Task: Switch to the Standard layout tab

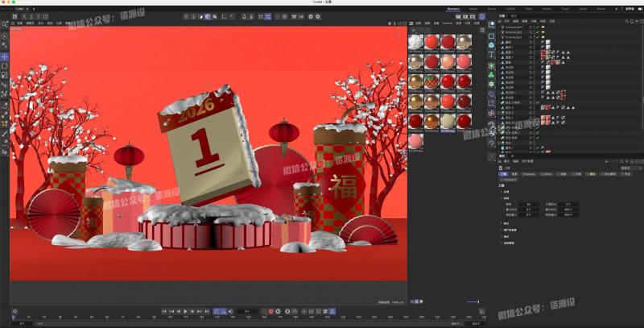Action: coord(455,9)
